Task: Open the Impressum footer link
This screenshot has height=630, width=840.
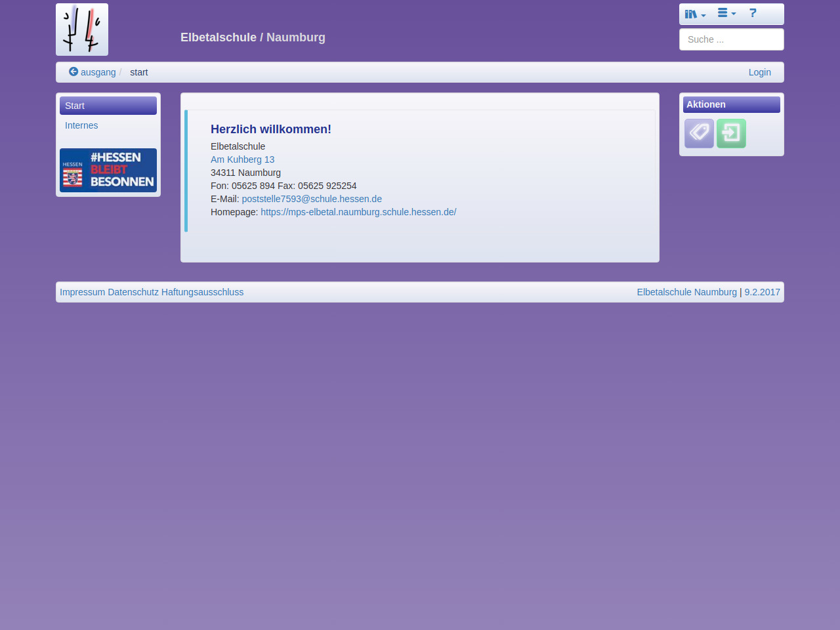Action: (82, 292)
